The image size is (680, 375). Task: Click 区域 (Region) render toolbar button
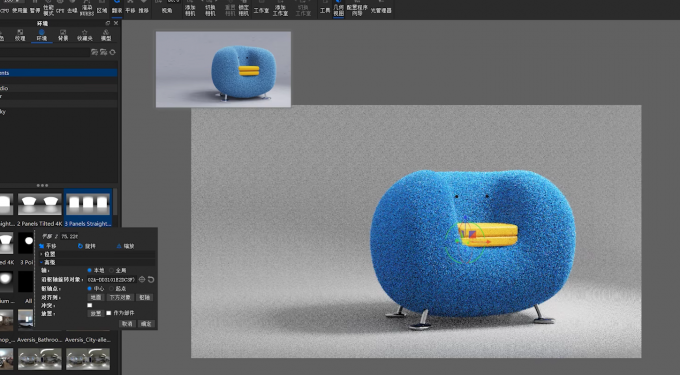(x=102, y=7)
